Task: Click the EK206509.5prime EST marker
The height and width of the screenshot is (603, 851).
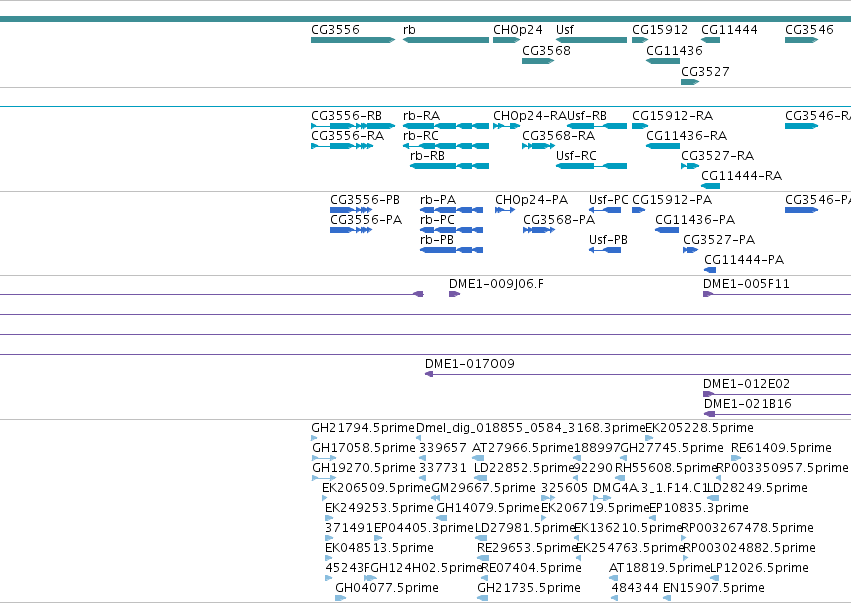Action: coord(325,498)
